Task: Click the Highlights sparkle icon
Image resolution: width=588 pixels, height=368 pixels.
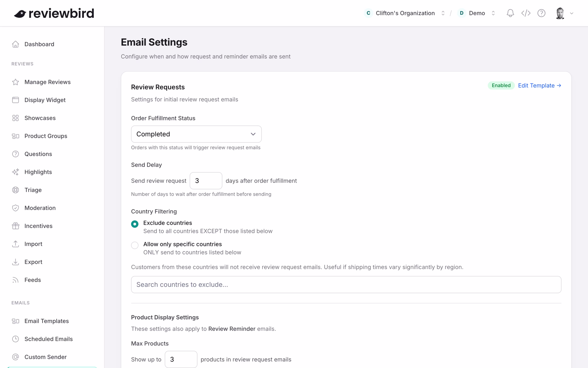Action: point(16,172)
